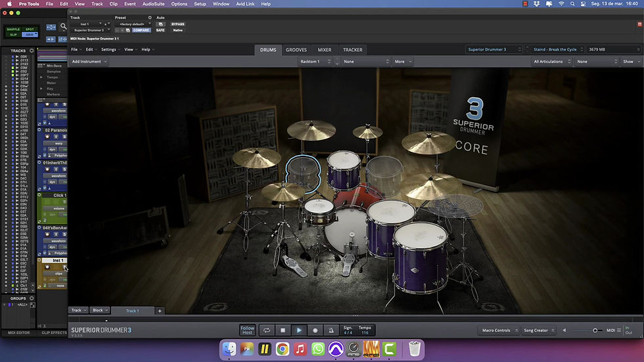Open the Track dropdown in song track bar
The image size is (644, 362).
pyautogui.click(x=78, y=310)
